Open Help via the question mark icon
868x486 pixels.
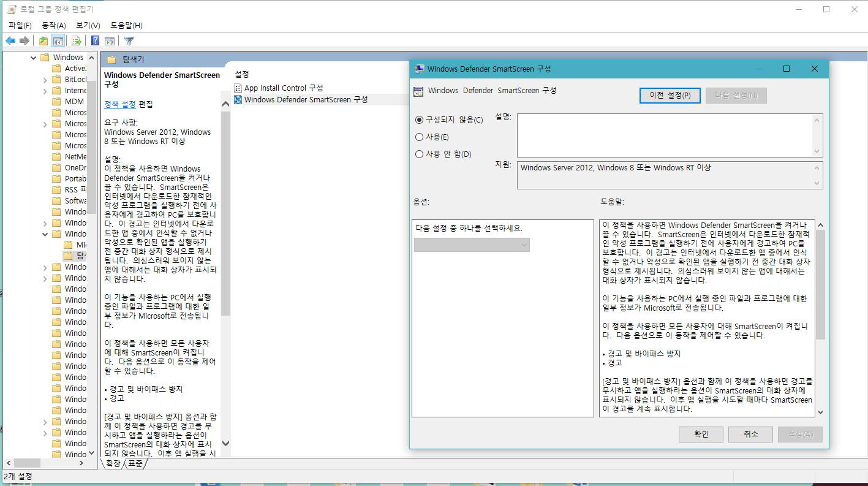[96, 41]
